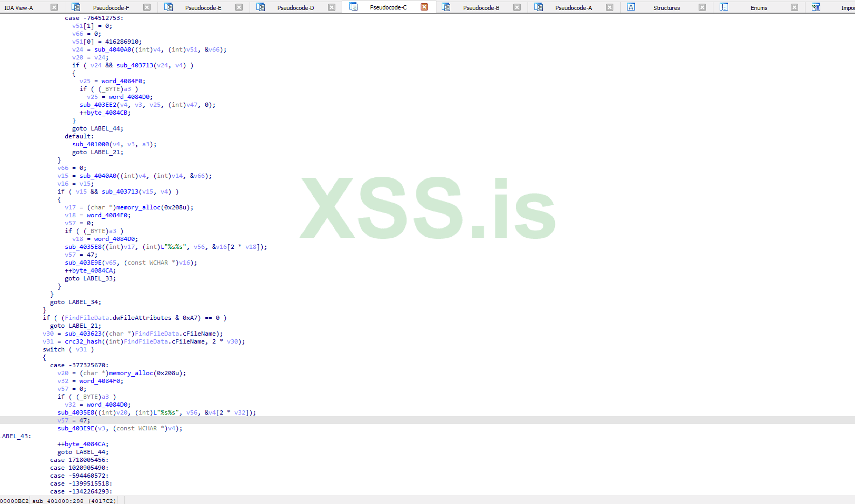Click the line 'case 1020905490:'
The image size is (855, 504).
79,468
